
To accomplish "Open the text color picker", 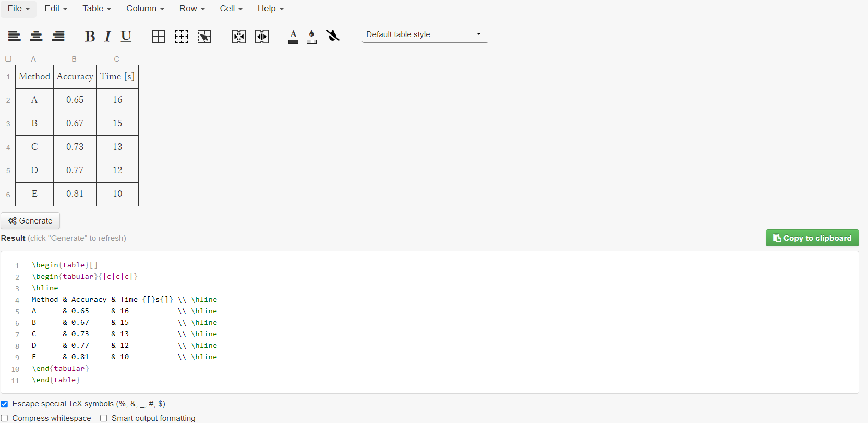I will click(x=293, y=36).
